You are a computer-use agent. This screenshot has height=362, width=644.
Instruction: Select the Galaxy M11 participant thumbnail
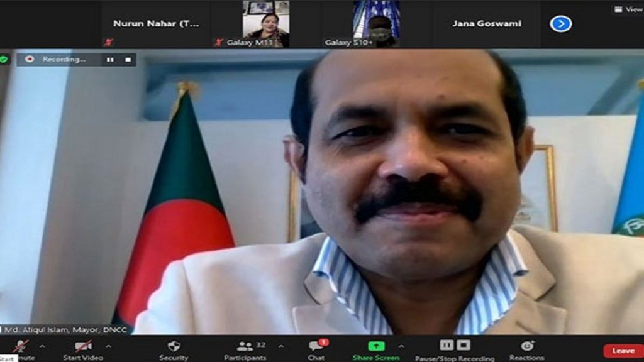click(x=266, y=23)
